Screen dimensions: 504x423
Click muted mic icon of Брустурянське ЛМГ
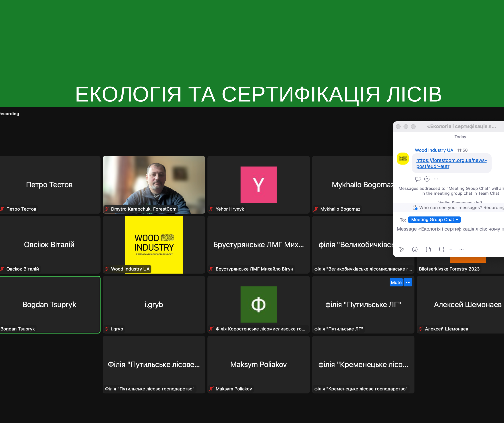click(x=211, y=269)
